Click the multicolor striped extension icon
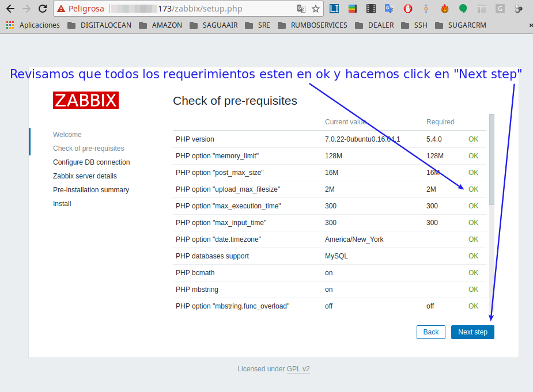 (353, 9)
